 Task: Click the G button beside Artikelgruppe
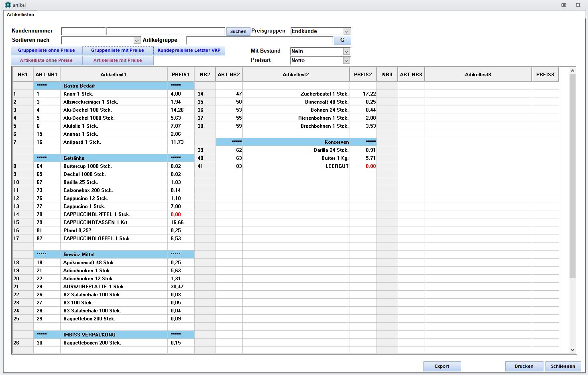(x=342, y=40)
